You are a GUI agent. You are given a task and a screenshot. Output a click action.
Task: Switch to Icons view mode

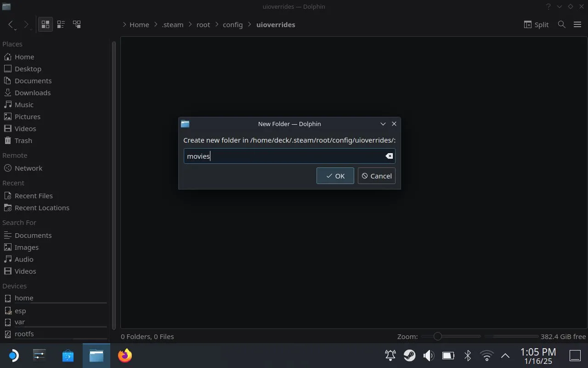(45, 24)
